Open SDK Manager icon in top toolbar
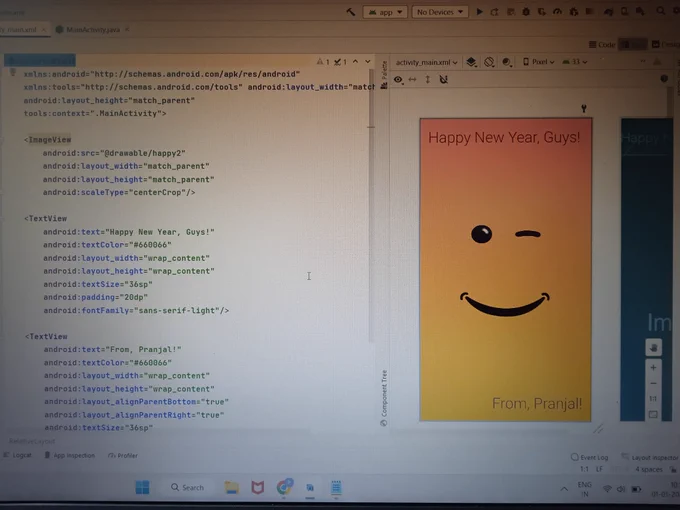 (x=640, y=12)
